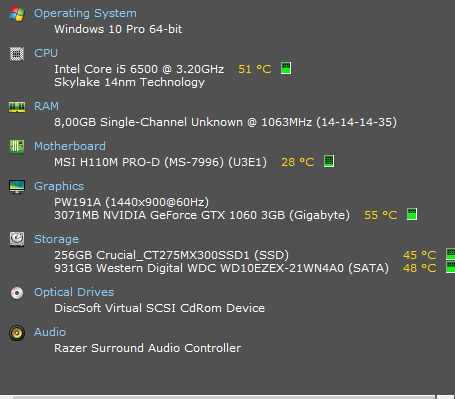Open the Optical Drives section link

(x=74, y=292)
